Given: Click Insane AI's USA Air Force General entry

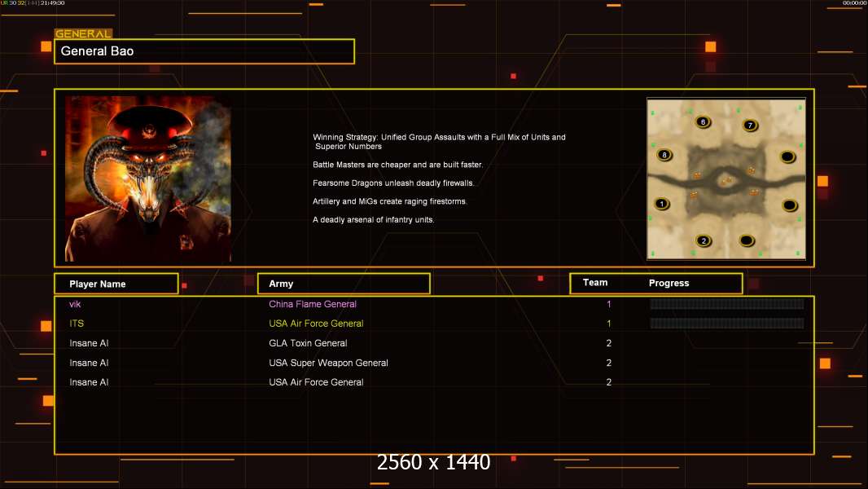Looking at the screenshot, I should [x=316, y=382].
